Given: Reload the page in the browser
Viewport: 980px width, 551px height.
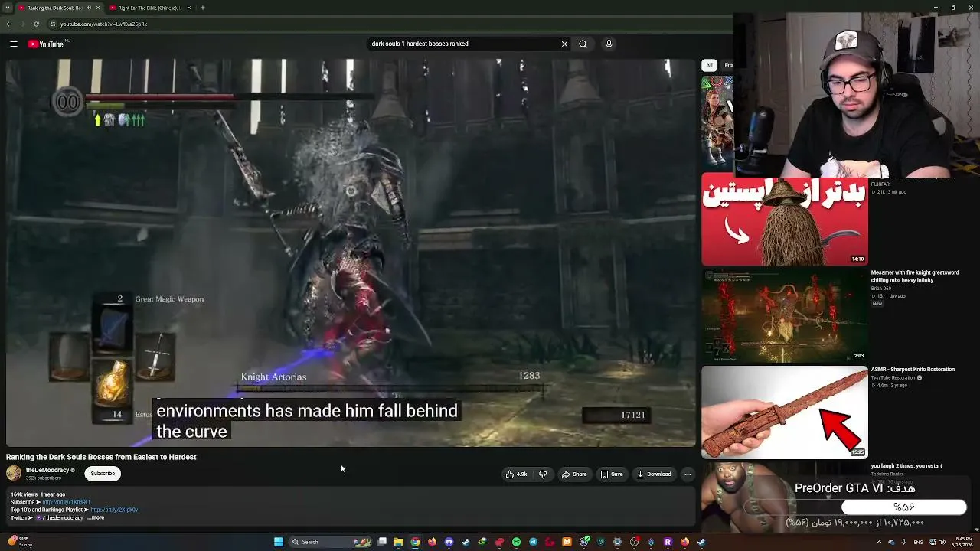Looking at the screenshot, I should tap(36, 24).
